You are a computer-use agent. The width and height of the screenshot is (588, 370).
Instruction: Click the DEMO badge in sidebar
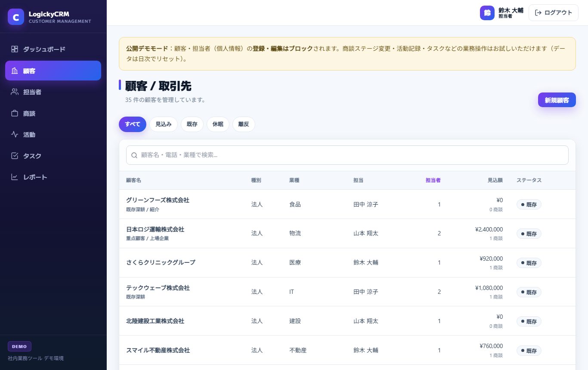(x=19, y=346)
